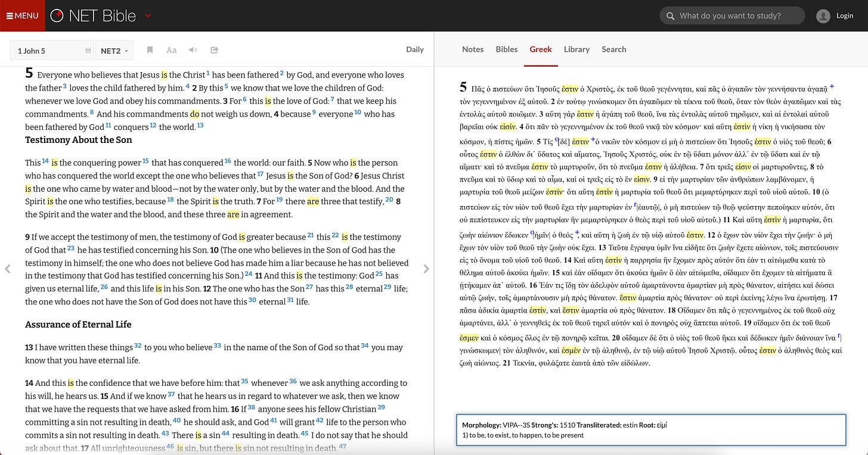Click the magnifier icon in search box
The height and width of the screenshot is (455, 868).
[x=670, y=16]
